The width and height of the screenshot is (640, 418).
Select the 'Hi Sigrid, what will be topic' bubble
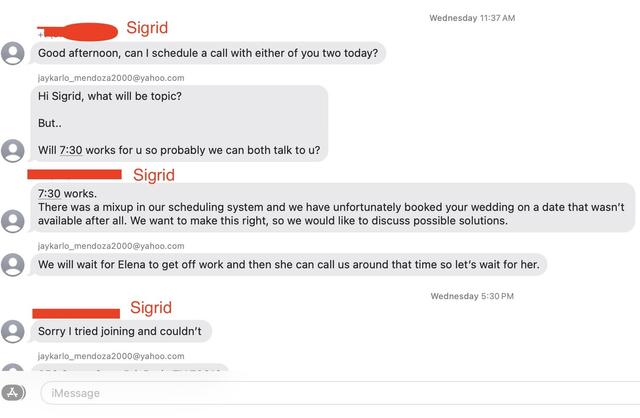coord(179,123)
